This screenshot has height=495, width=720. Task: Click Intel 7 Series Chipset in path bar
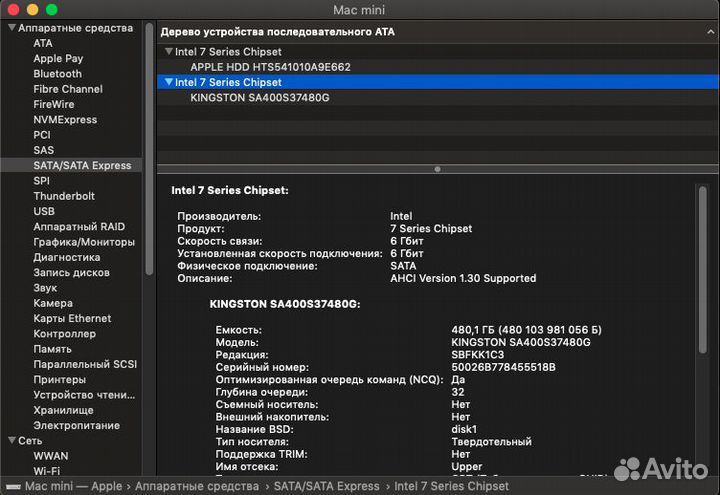451,486
